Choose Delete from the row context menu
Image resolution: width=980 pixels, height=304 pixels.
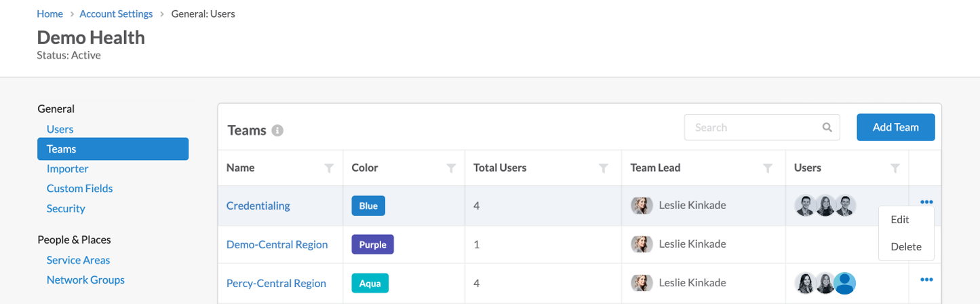[x=906, y=246]
